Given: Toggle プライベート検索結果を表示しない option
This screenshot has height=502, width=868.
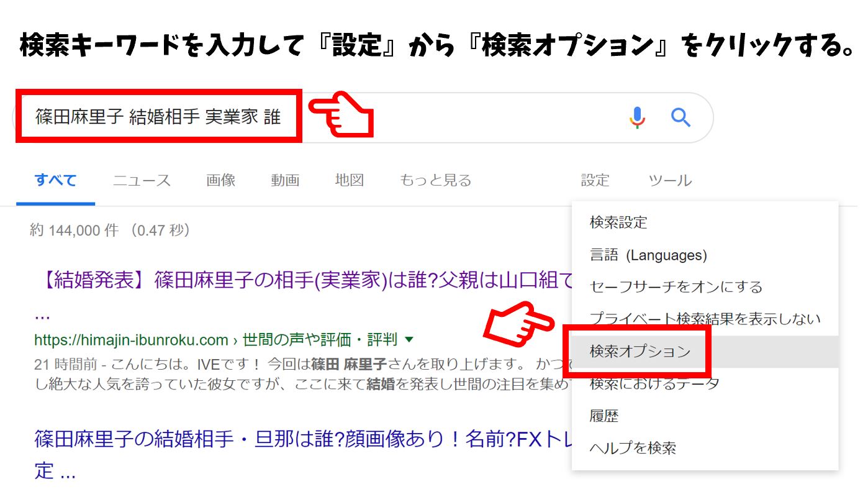Looking at the screenshot, I should (704, 319).
